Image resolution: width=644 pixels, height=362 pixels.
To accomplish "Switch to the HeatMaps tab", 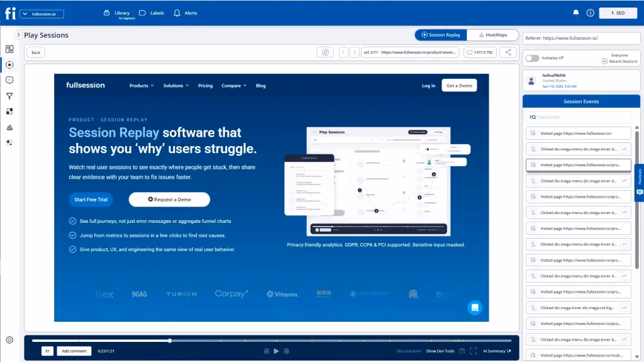I will [493, 35].
